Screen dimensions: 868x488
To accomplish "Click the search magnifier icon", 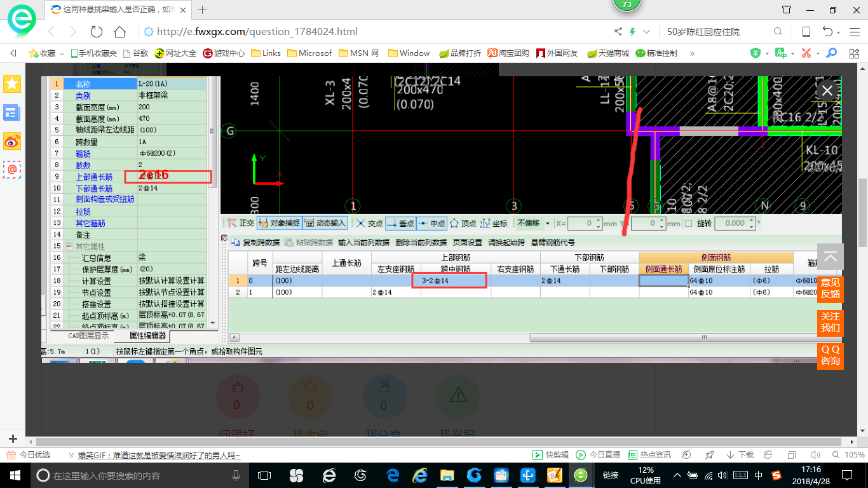I will [x=778, y=32].
